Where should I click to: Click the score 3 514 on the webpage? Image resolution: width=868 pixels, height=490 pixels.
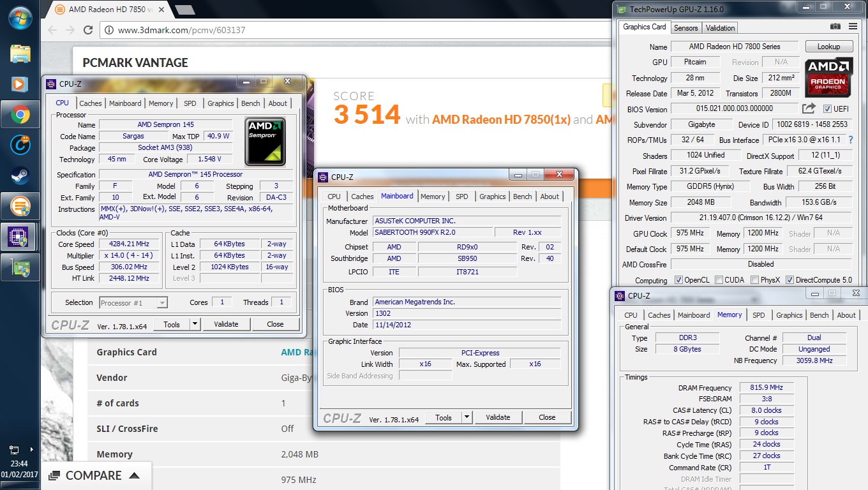(367, 115)
